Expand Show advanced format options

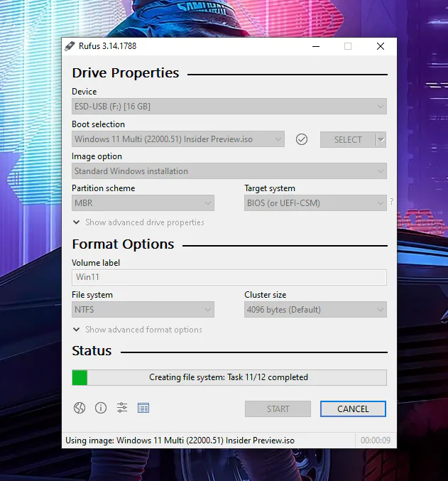(137, 330)
